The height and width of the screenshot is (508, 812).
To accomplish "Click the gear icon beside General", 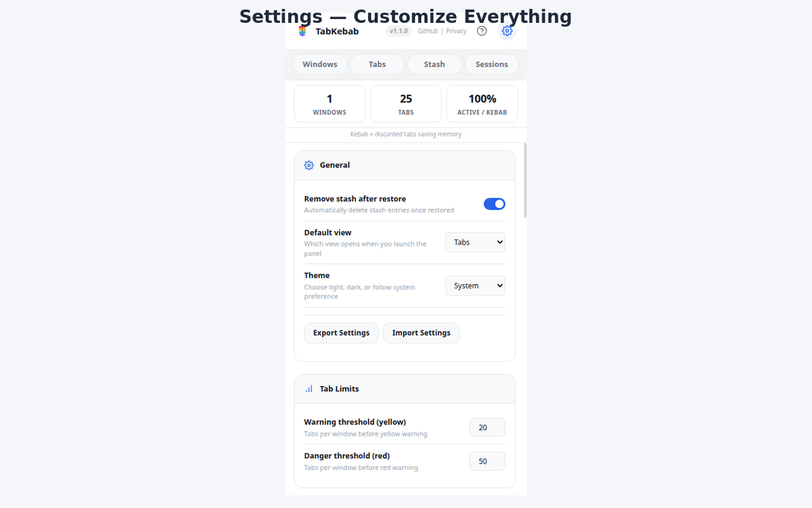I will 309,165.
